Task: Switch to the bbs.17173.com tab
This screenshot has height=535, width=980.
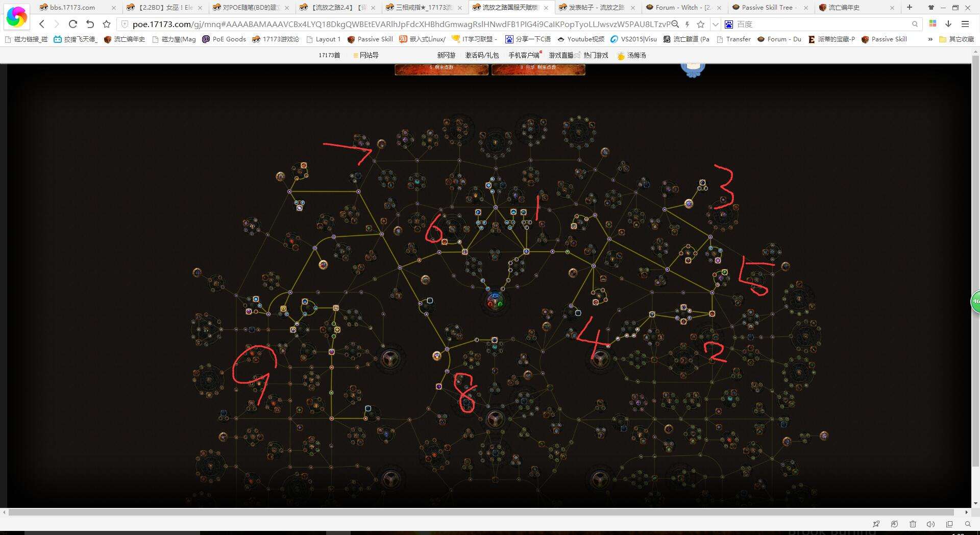Action: 78,7
